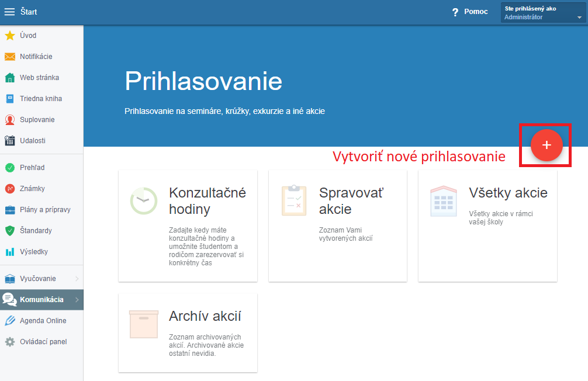Image resolution: width=588 pixels, height=381 pixels.
Task: Click the Známky red badge icon
Action: 10,189
